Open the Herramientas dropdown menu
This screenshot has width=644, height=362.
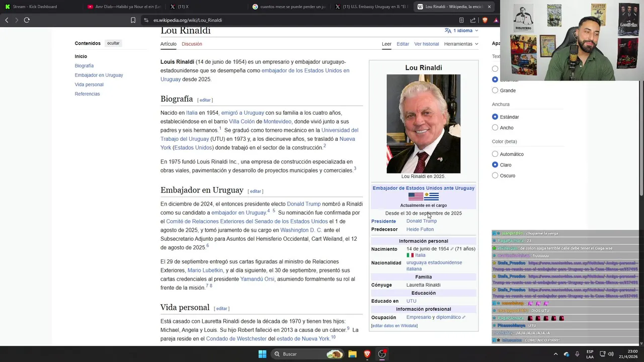461,44
